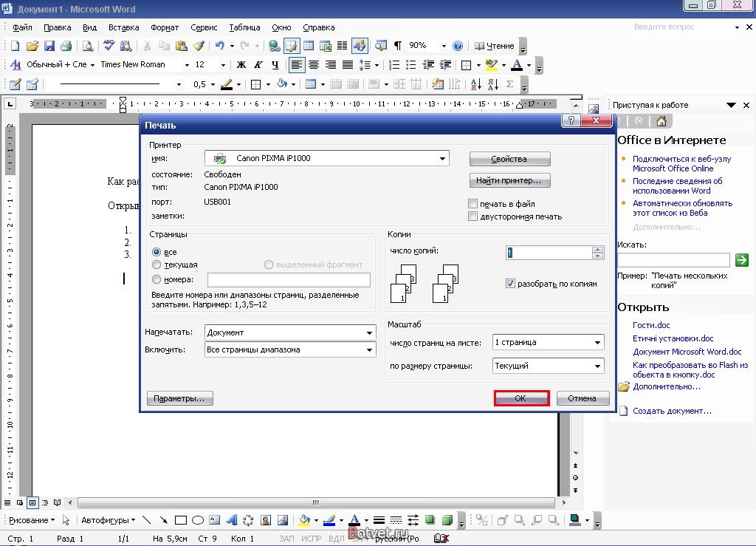
Task: Turn on the numbered list
Action: tap(394, 64)
